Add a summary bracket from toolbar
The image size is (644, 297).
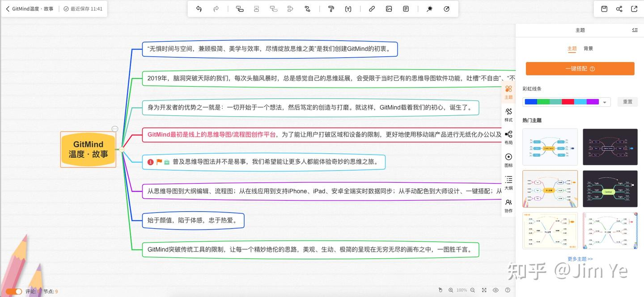pos(290,9)
